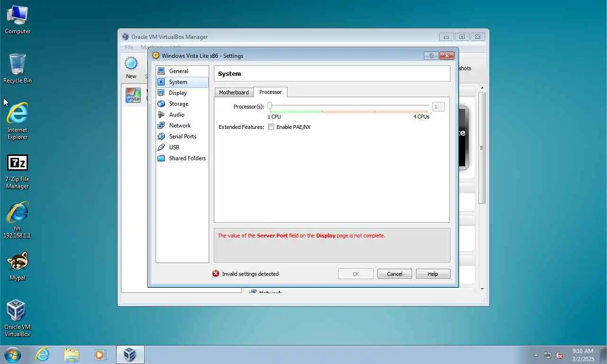Click the Cancel button
607x364 pixels.
(x=395, y=274)
